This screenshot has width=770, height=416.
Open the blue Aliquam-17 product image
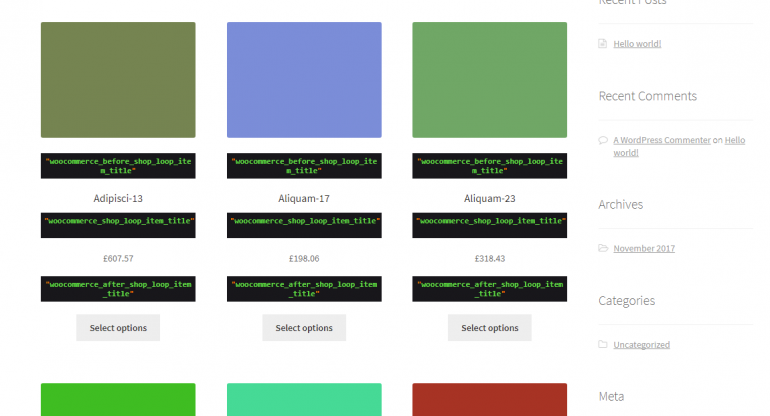pos(304,80)
